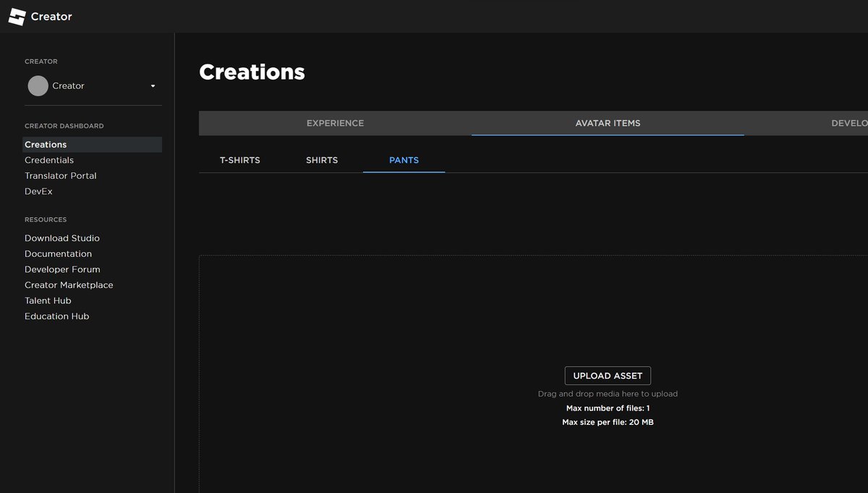The width and height of the screenshot is (868, 493).
Task: Click the Upload Asset button
Action: (608, 376)
